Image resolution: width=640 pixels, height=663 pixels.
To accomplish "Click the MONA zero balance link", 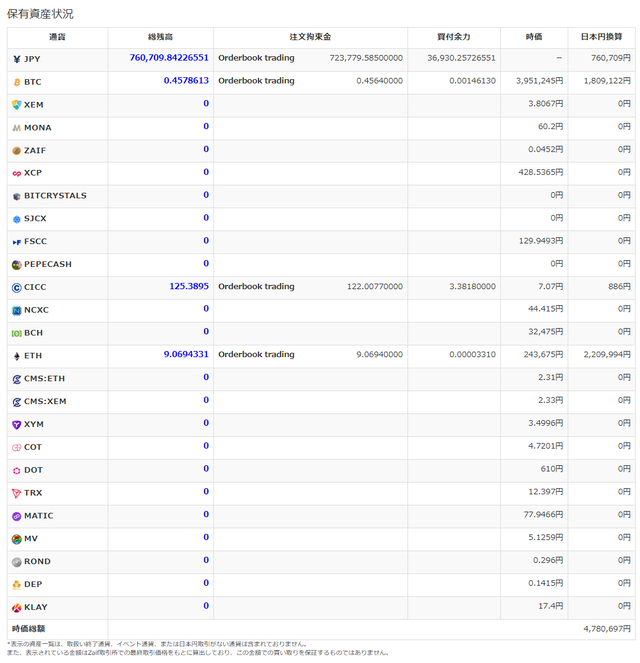I will pyautogui.click(x=206, y=126).
